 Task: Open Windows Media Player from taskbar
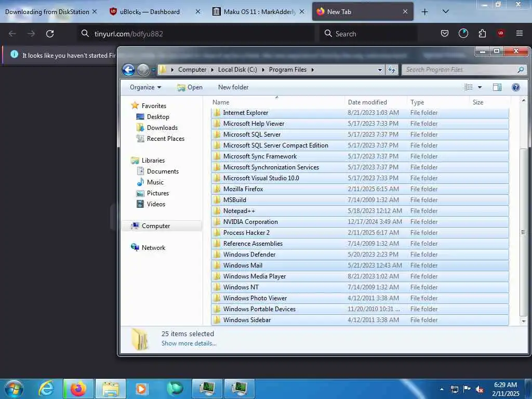141,389
